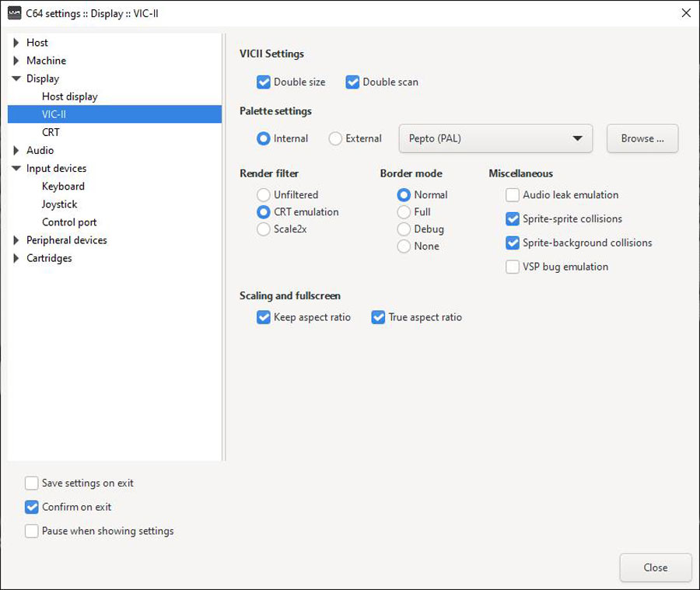Expand the Machine tree node
The height and width of the screenshot is (590, 700).
tap(16, 61)
